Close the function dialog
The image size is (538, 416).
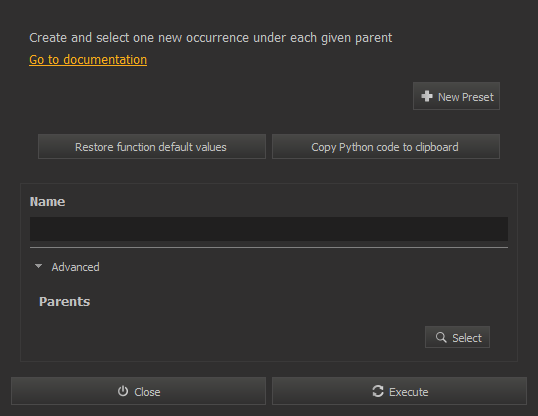[138, 391]
